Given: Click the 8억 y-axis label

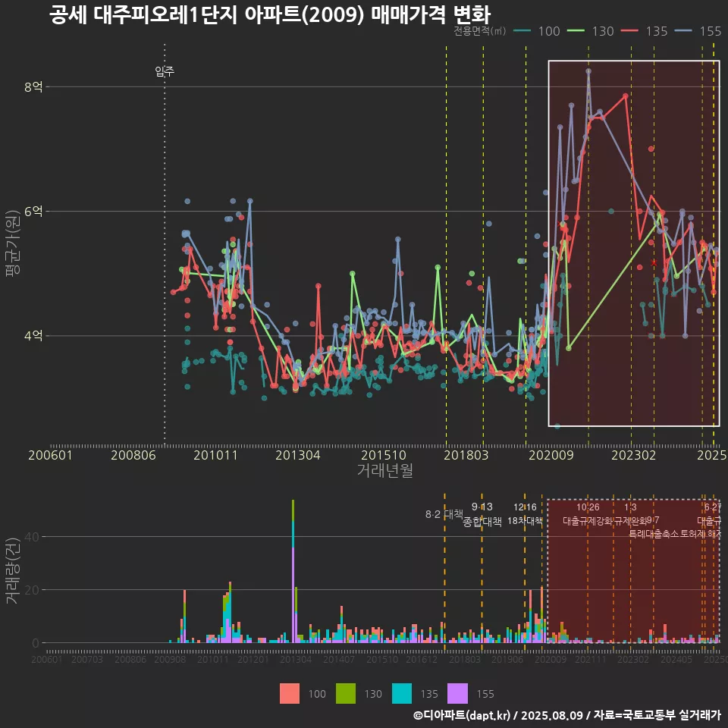Looking at the screenshot, I should click(33, 86).
